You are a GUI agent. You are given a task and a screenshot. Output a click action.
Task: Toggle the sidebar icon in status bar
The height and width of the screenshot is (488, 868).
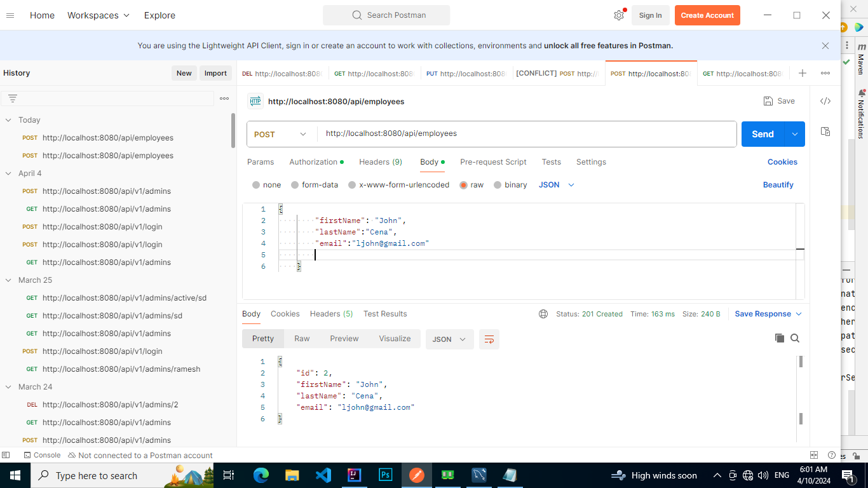point(6,455)
